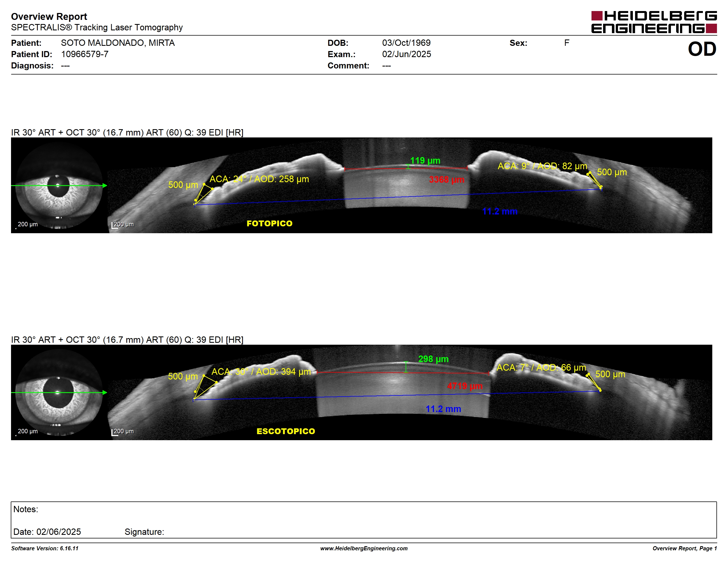The width and height of the screenshot is (728, 563).
Task: Click the Sex value F
Action: (x=567, y=43)
